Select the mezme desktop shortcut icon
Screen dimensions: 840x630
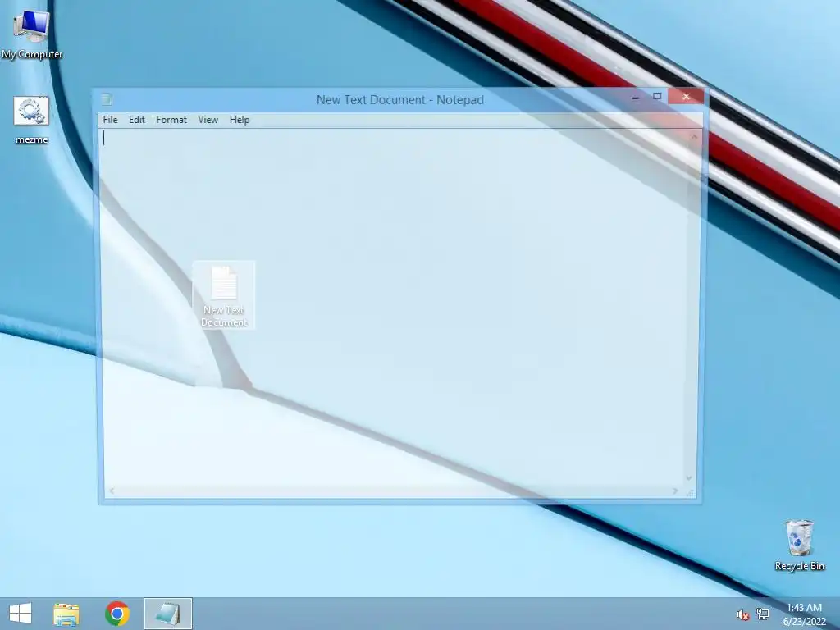[x=32, y=120]
